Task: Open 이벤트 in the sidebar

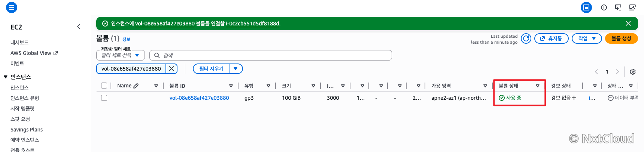Action: point(17,63)
